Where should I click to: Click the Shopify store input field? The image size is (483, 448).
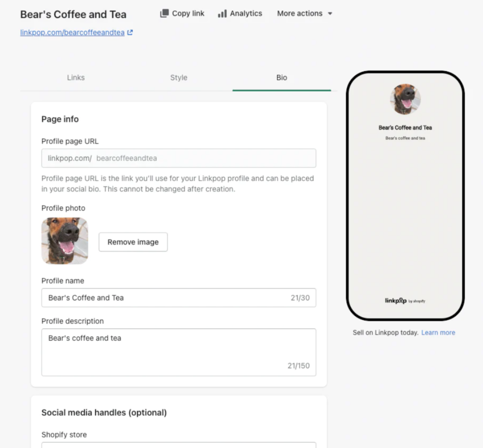179,445
